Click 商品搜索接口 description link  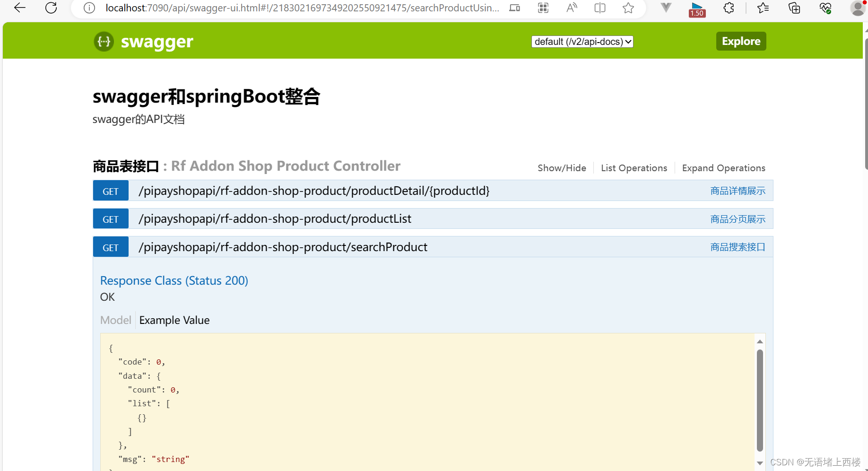coord(738,247)
